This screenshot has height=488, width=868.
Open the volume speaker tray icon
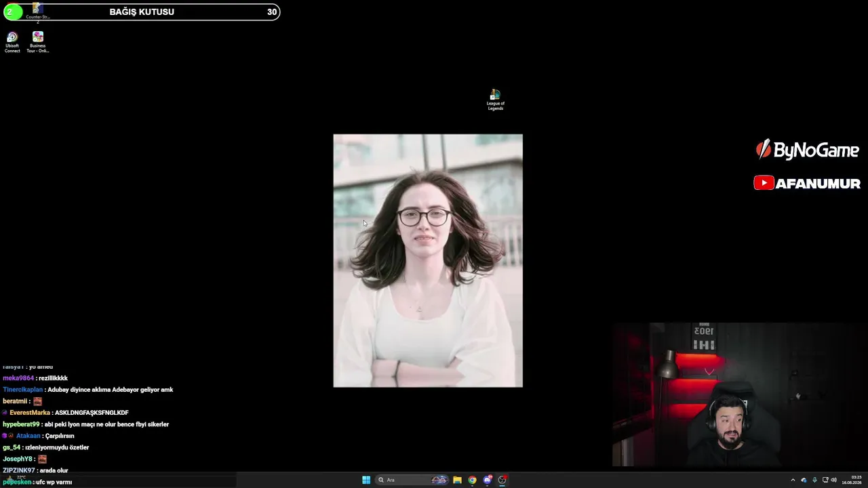pyautogui.click(x=834, y=480)
